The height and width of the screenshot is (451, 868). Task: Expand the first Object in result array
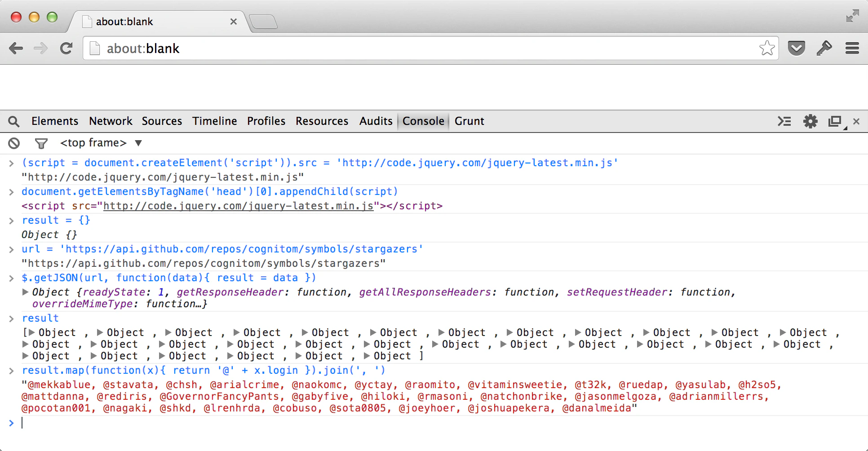(31, 332)
